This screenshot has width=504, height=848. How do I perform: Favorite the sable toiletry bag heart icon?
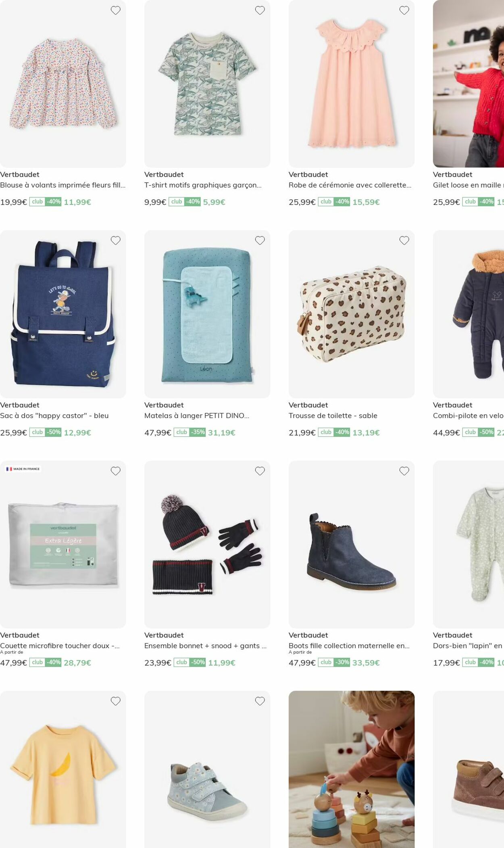pyautogui.click(x=404, y=240)
